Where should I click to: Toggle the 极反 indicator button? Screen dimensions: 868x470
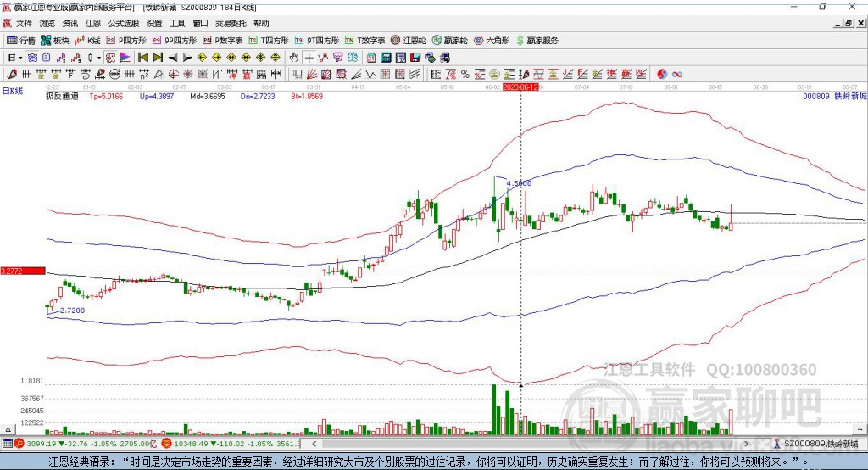110,58
